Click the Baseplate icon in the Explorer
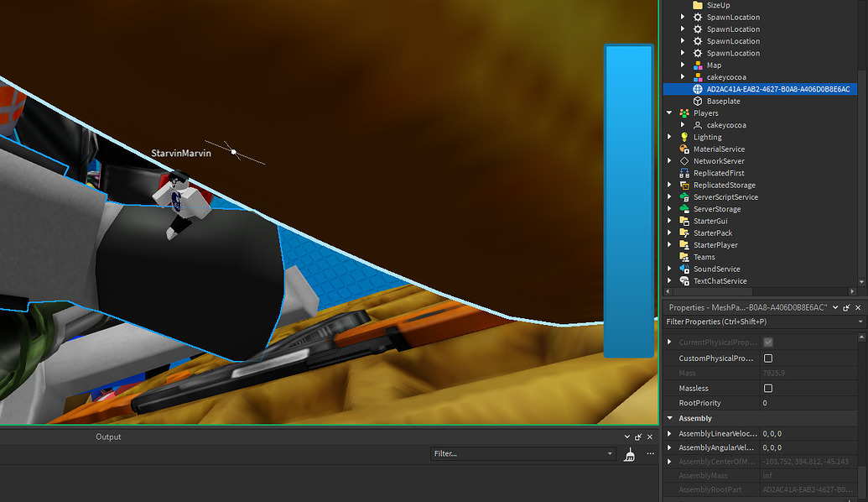This screenshot has height=502, width=868. (698, 101)
